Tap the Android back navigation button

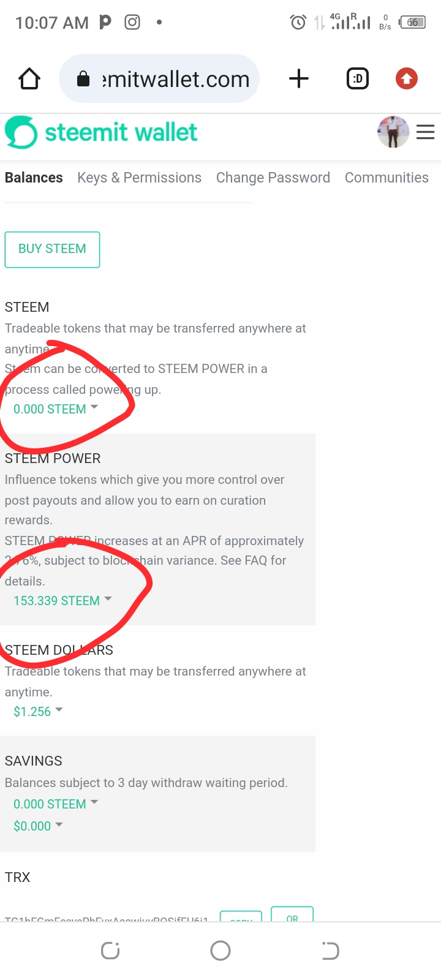pos(330,951)
